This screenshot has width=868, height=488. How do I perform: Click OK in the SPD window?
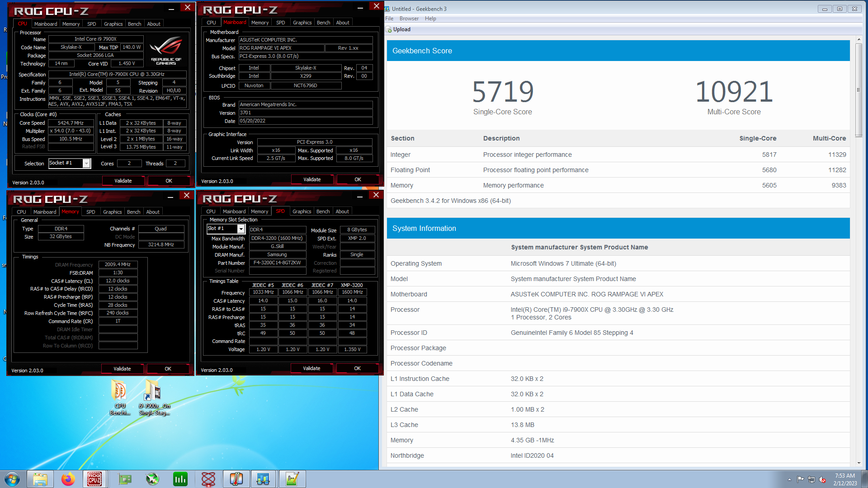point(357,368)
